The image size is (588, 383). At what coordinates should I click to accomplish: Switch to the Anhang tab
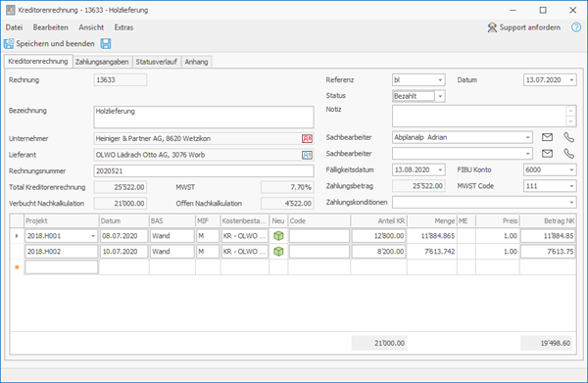pos(197,62)
